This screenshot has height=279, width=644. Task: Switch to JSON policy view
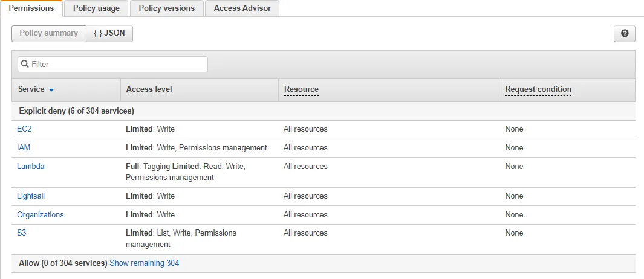point(109,33)
